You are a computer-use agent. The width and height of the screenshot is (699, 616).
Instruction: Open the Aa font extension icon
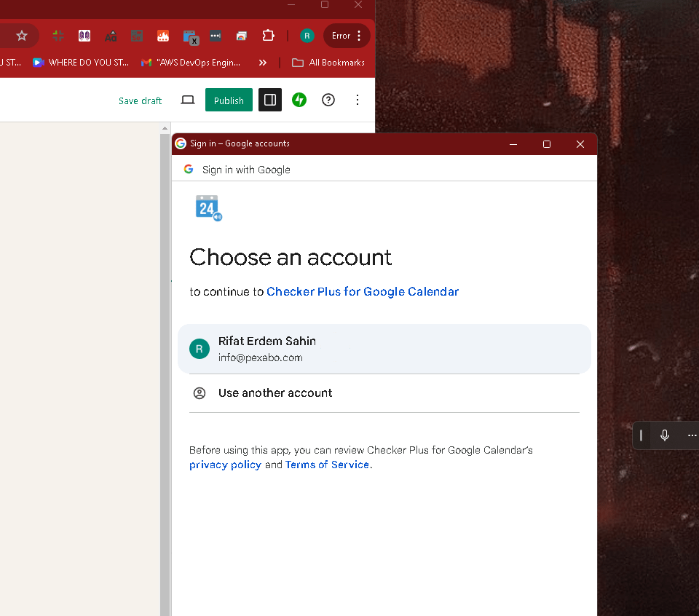111,36
